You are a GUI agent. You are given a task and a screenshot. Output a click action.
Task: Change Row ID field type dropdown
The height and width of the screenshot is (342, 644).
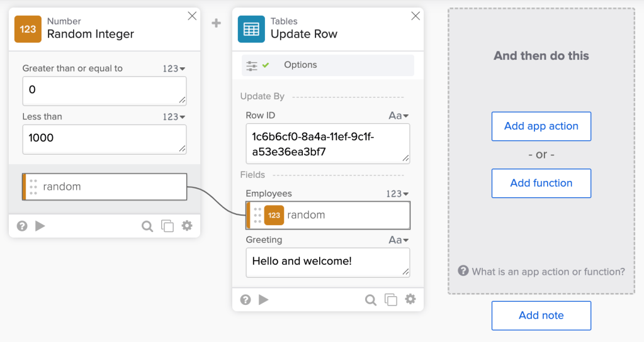[x=398, y=116]
